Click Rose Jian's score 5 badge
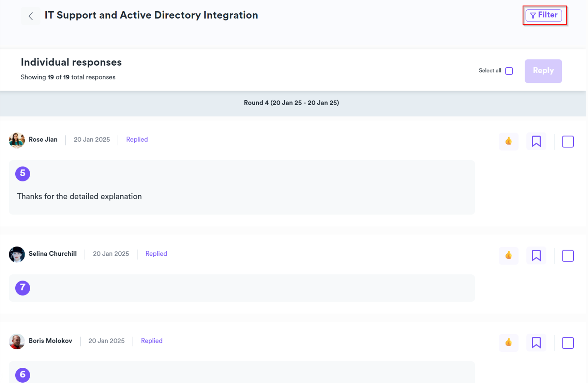 click(22, 174)
